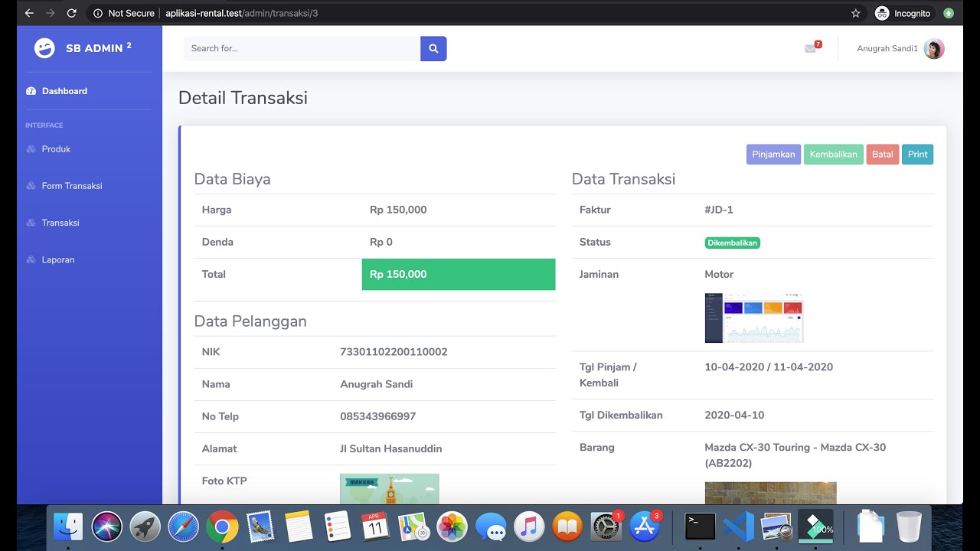Click the Pinjamkan button

[773, 155]
